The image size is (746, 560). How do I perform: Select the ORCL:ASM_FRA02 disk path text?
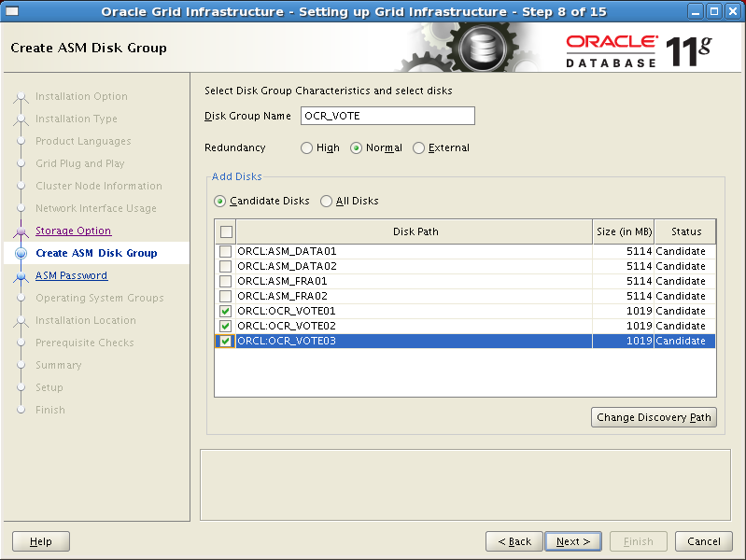pos(282,296)
